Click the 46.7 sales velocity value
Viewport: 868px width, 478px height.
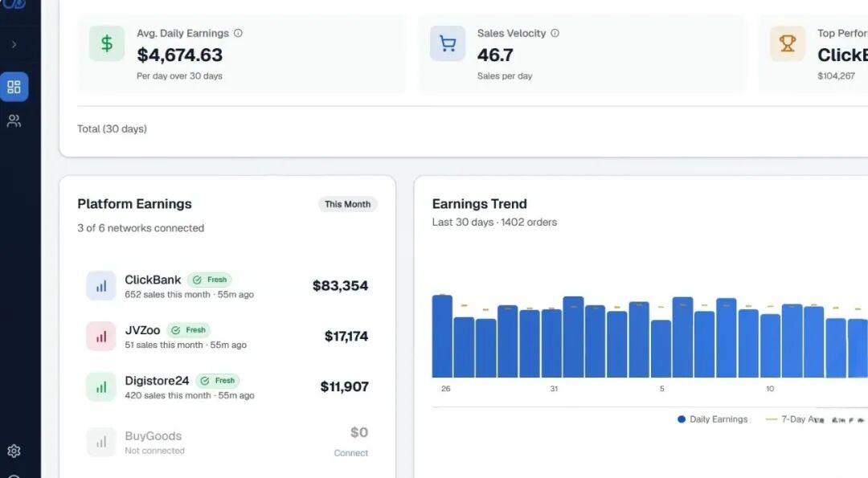495,55
